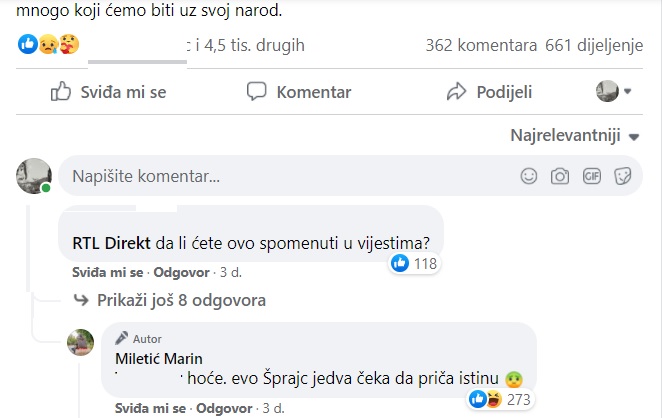Open the profile identity switcher dropdown
This screenshot has height=418, width=662.
click(614, 92)
